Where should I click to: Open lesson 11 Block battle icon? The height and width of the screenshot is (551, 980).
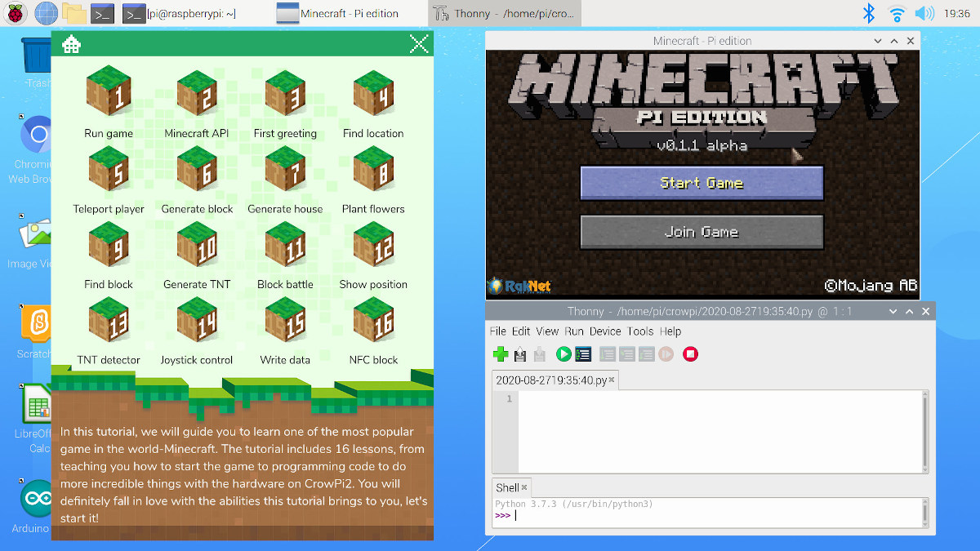click(x=285, y=245)
